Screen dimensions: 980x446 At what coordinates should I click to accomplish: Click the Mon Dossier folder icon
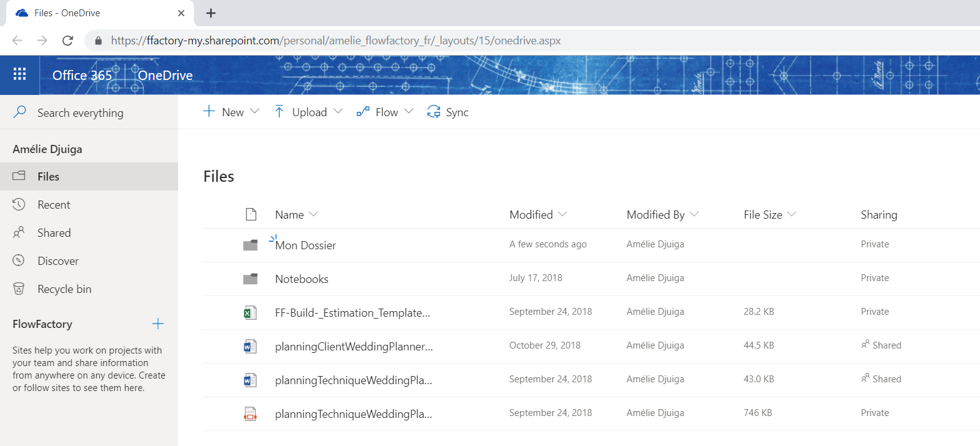tap(250, 245)
